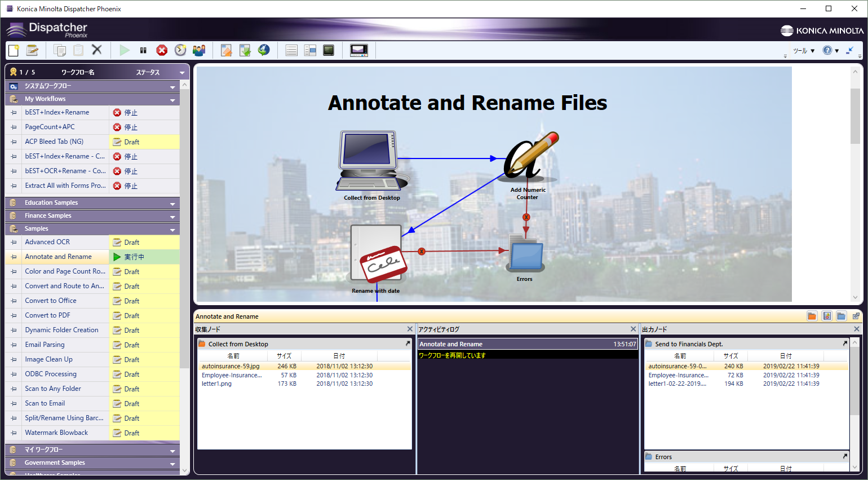Click the error log notebook icon

[827, 316]
